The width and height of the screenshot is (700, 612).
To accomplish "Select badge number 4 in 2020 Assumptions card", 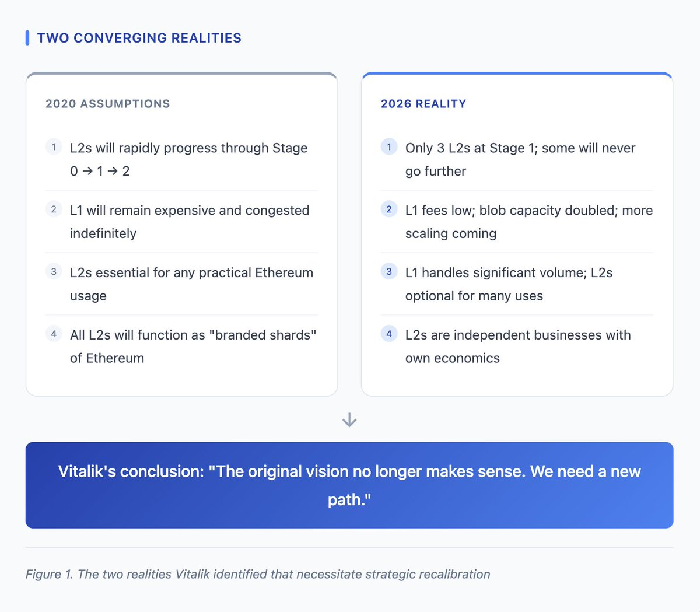I will 54,334.
